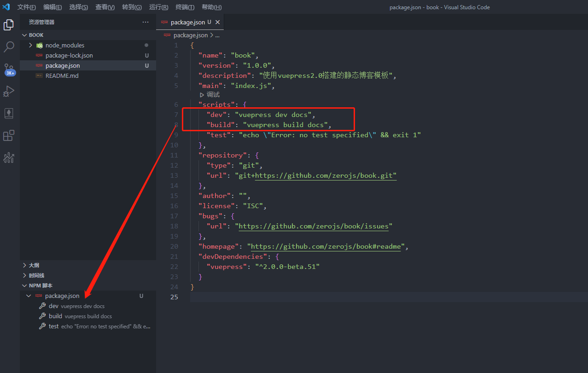Collapse the BOOK folder section
Screen dimensions: 588x373
click(x=25, y=35)
